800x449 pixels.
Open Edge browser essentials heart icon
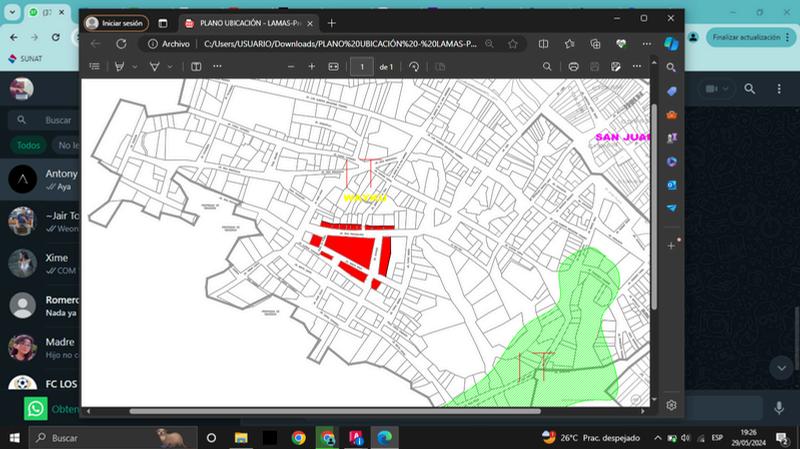coord(621,44)
